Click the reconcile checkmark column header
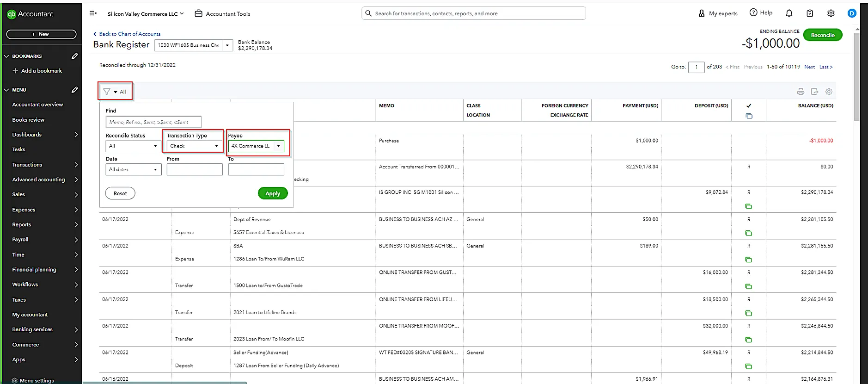The image size is (868, 384). point(749,106)
